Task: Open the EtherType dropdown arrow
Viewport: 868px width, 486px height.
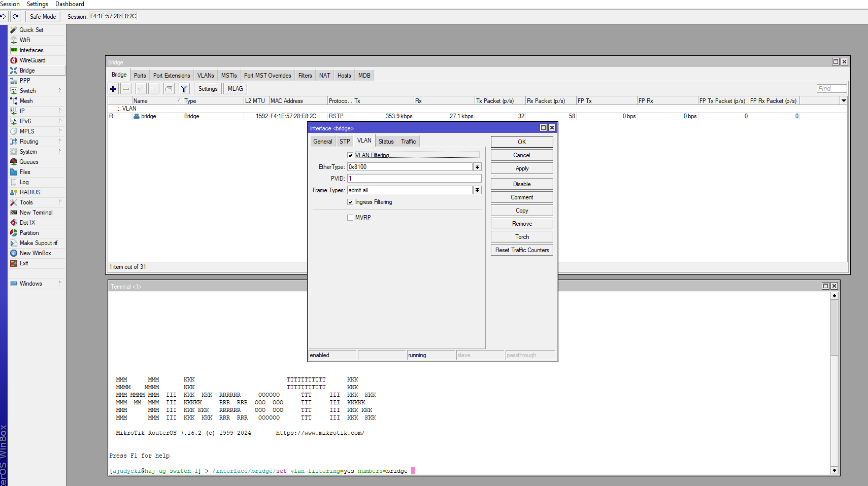Action: (477, 167)
